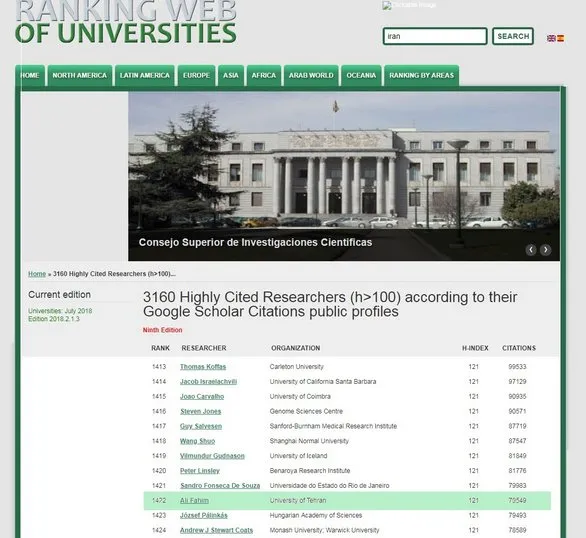Follow the Home breadcrumb link
The height and width of the screenshot is (538, 586).
pyautogui.click(x=37, y=274)
